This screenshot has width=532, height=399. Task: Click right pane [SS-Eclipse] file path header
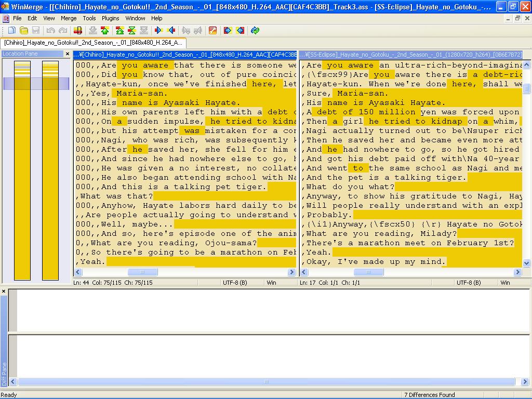pyautogui.click(x=410, y=54)
